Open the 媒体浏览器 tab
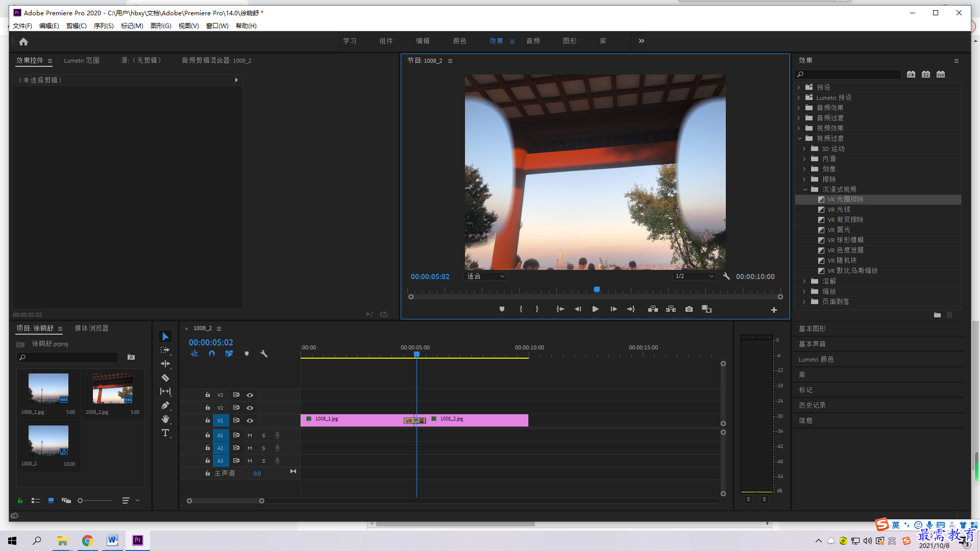Viewport: 980px width, 551px height. pos(92,328)
